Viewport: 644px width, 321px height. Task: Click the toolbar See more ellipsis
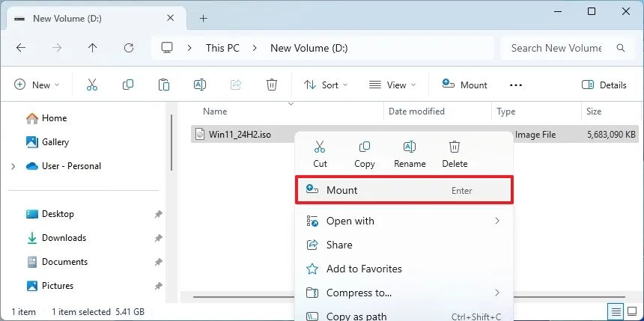click(516, 85)
